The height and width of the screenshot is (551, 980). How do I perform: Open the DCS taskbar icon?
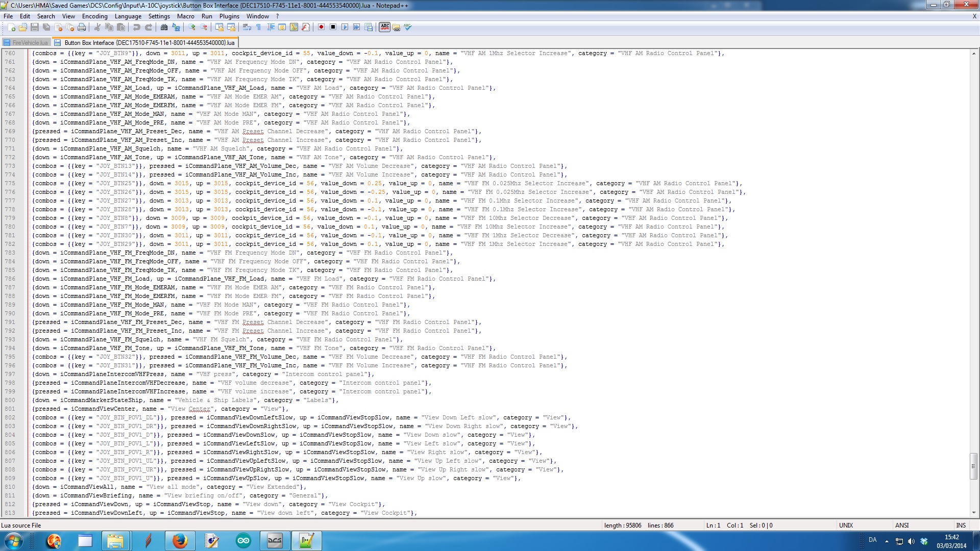[x=275, y=541]
